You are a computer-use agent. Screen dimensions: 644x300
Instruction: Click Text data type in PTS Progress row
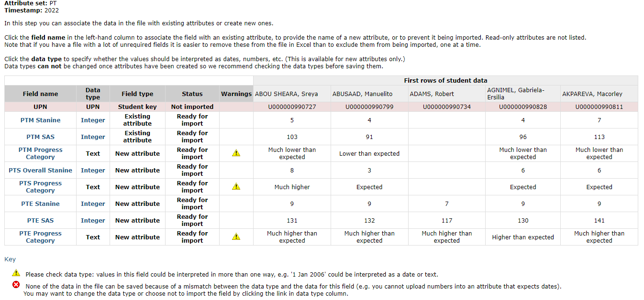tap(93, 187)
